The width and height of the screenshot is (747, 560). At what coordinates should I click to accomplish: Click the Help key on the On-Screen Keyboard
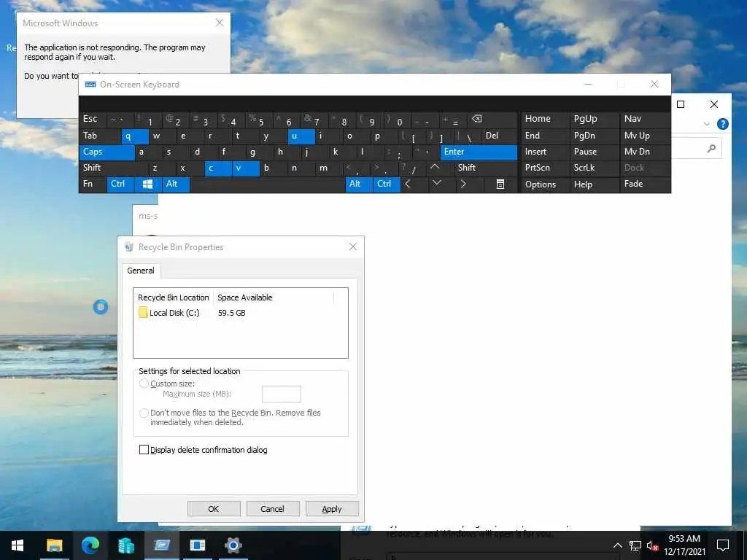[594, 184]
